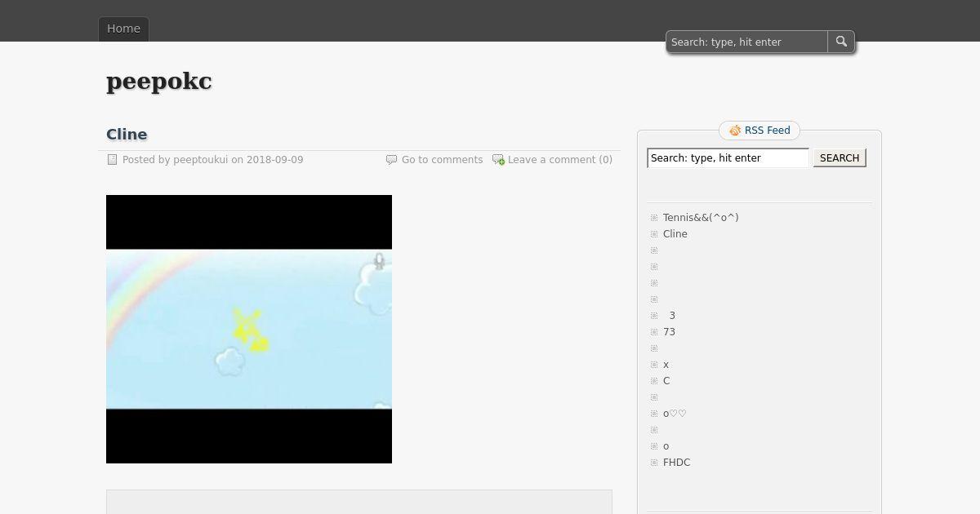Click the magnifier search icon in header
980x514 pixels.
click(841, 42)
